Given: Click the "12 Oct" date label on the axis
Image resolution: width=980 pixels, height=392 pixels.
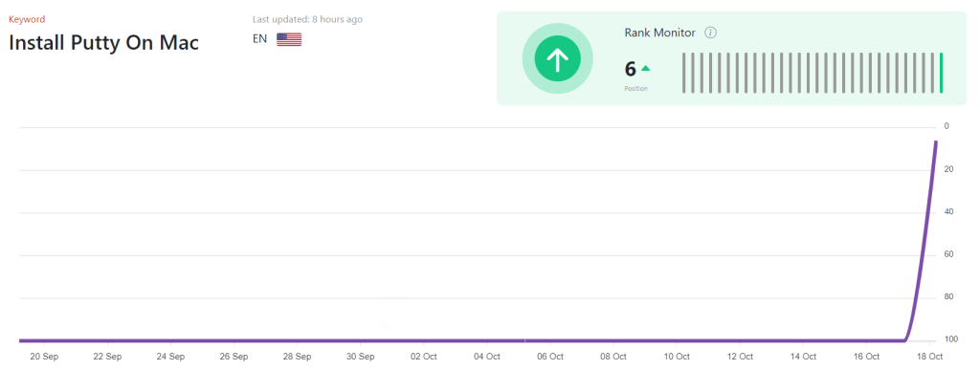Looking at the screenshot, I should [740, 357].
